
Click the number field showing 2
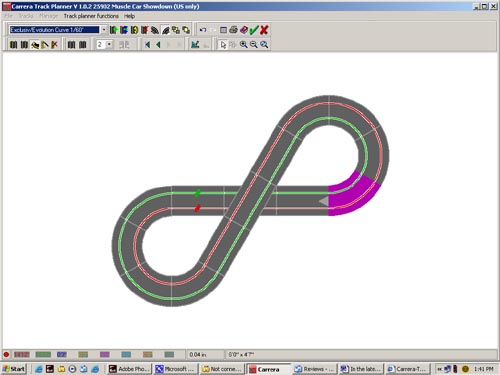pyautogui.click(x=101, y=44)
